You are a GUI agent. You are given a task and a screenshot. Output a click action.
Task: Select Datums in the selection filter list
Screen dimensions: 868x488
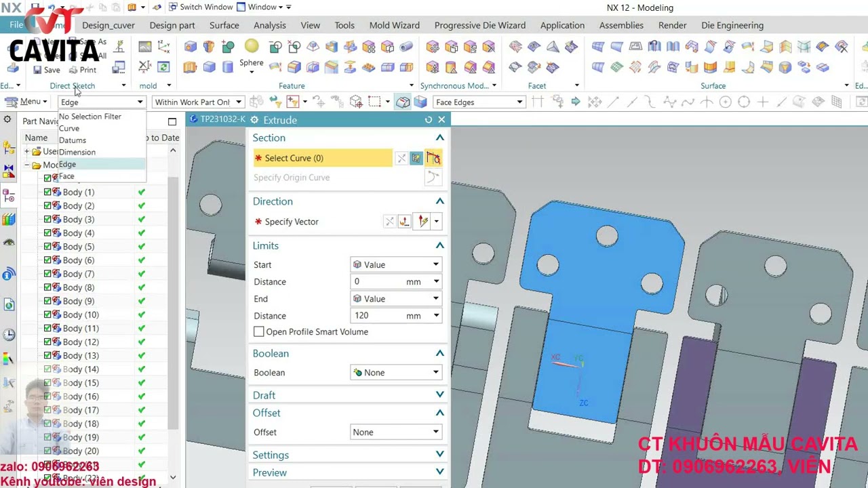pyautogui.click(x=73, y=140)
